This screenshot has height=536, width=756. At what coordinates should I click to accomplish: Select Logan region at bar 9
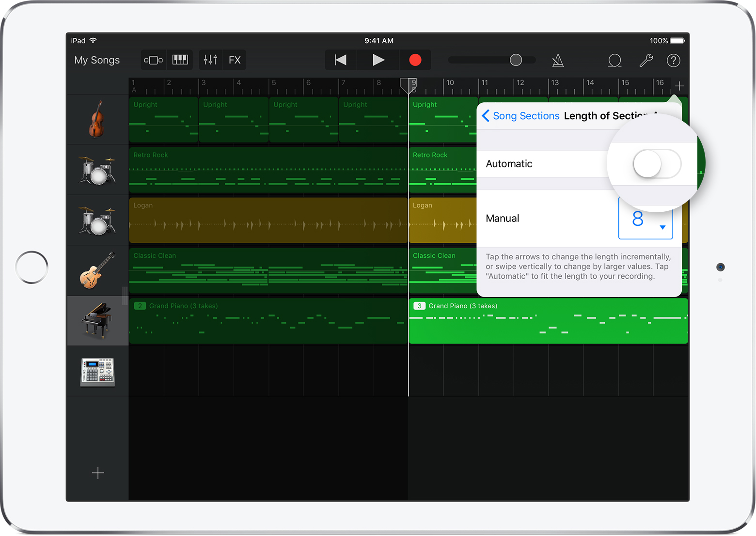tap(443, 221)
